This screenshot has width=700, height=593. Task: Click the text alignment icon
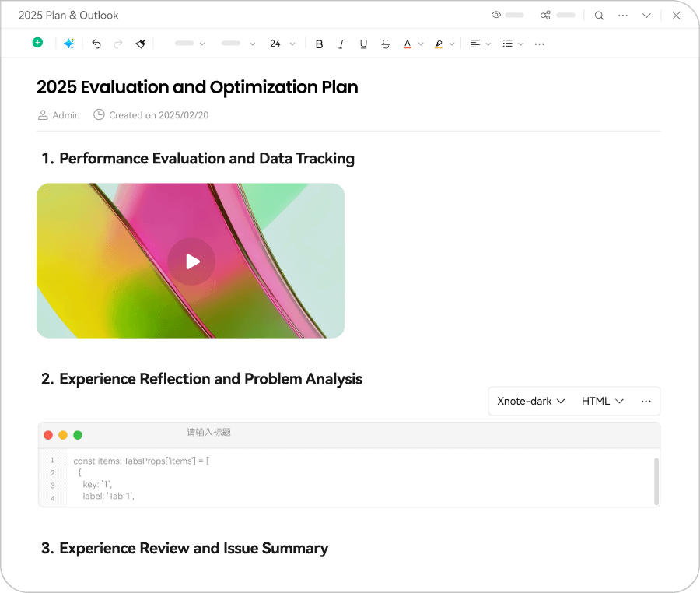point(475,44)
